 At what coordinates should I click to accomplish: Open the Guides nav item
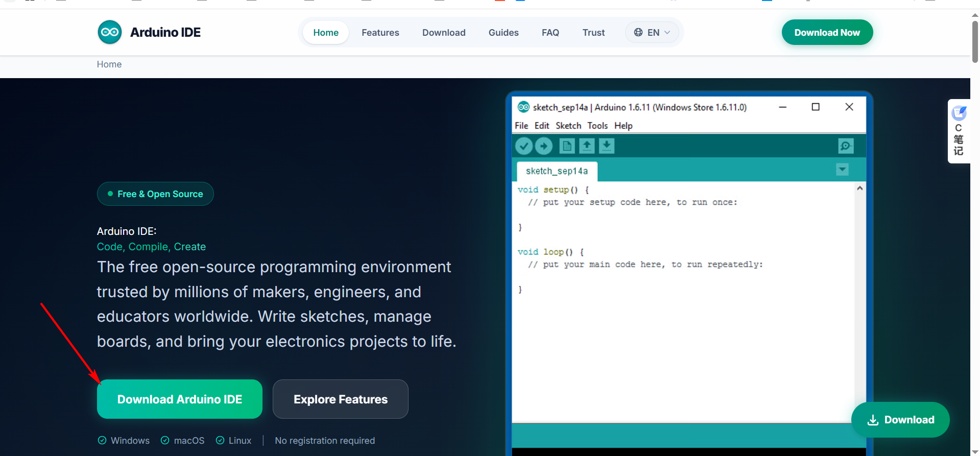coord(504,32)
